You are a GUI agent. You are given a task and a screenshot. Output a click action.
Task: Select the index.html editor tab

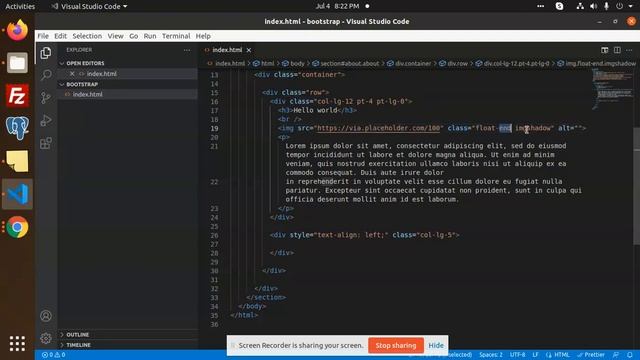click(x=227, y=50)
